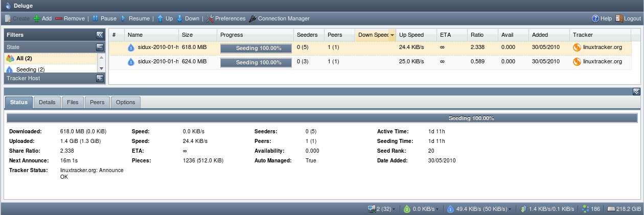The height and width of the screenshot is (215, 644).
Task: Switch to the Peers tab
Action: (97, 102)
